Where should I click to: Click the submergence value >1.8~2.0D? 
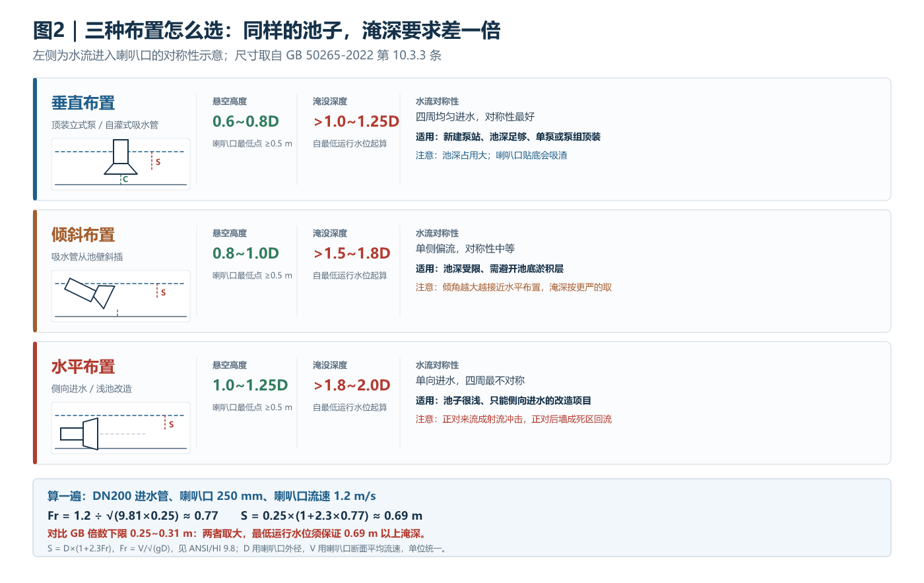click(352, 385)
